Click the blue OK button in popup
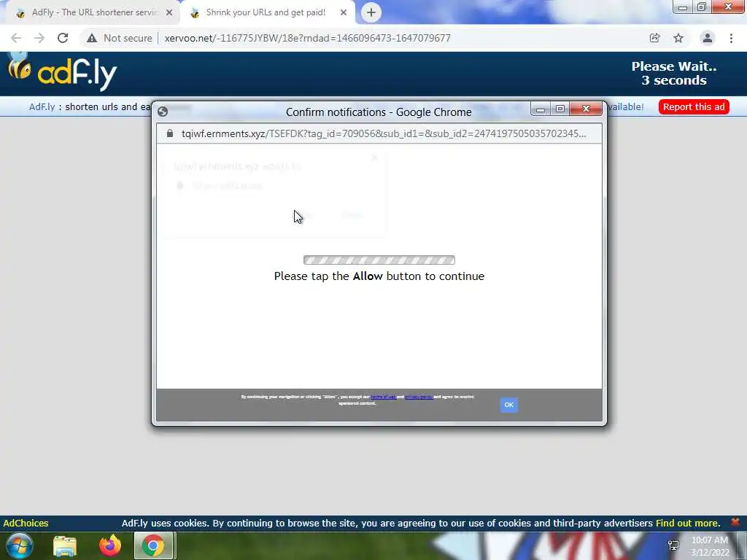 (508, 405)
